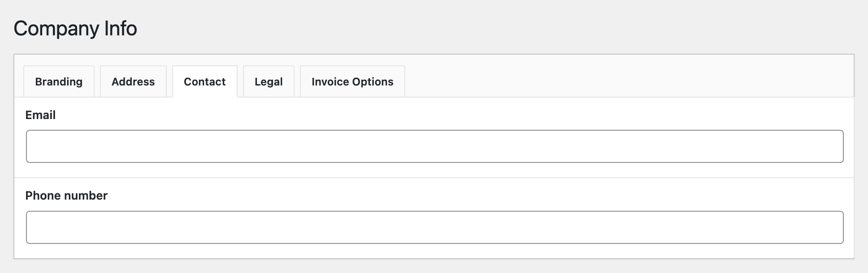Screen dimensions: 868x273
Task: View company address settings
Action: [x=133, y=81]
